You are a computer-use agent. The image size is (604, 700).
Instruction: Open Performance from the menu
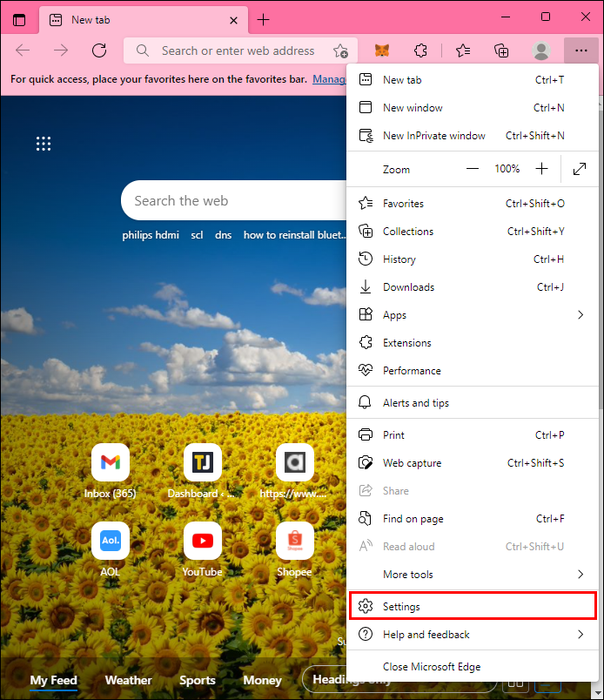(473, 371)
